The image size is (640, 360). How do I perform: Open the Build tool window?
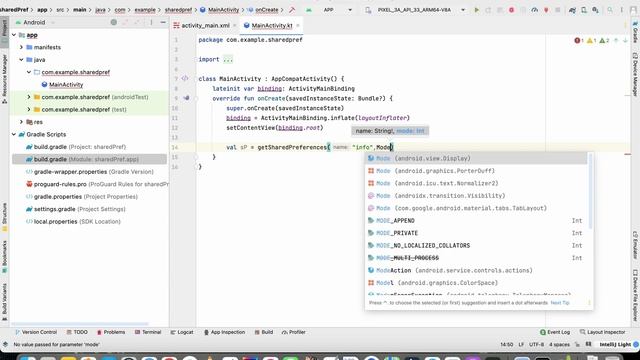point(264,332)
